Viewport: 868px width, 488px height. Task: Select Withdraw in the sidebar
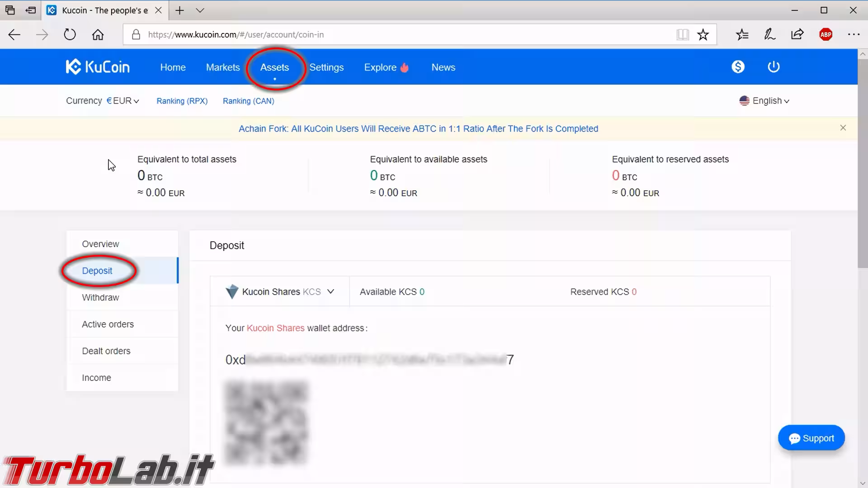pos(100,297)
